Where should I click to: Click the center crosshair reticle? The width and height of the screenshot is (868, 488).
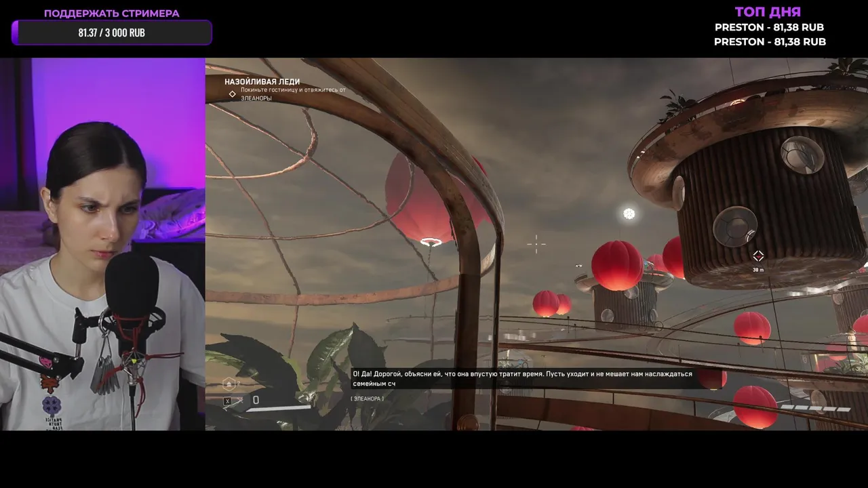(536, 245)
